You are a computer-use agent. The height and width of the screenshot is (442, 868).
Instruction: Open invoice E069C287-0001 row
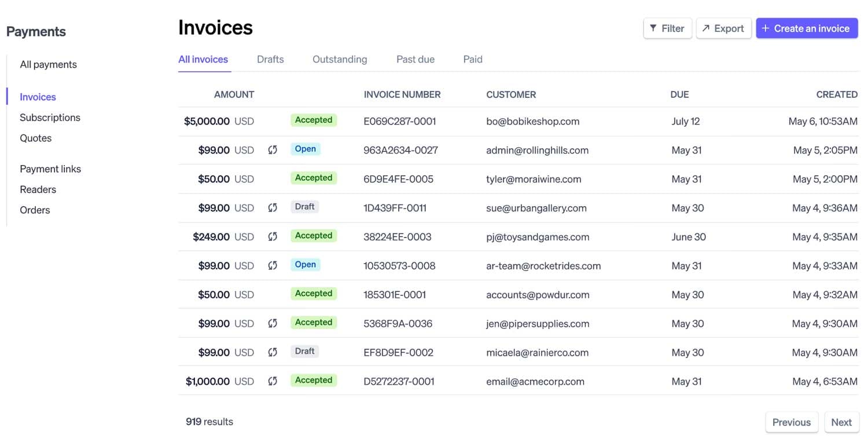(399, 122)
